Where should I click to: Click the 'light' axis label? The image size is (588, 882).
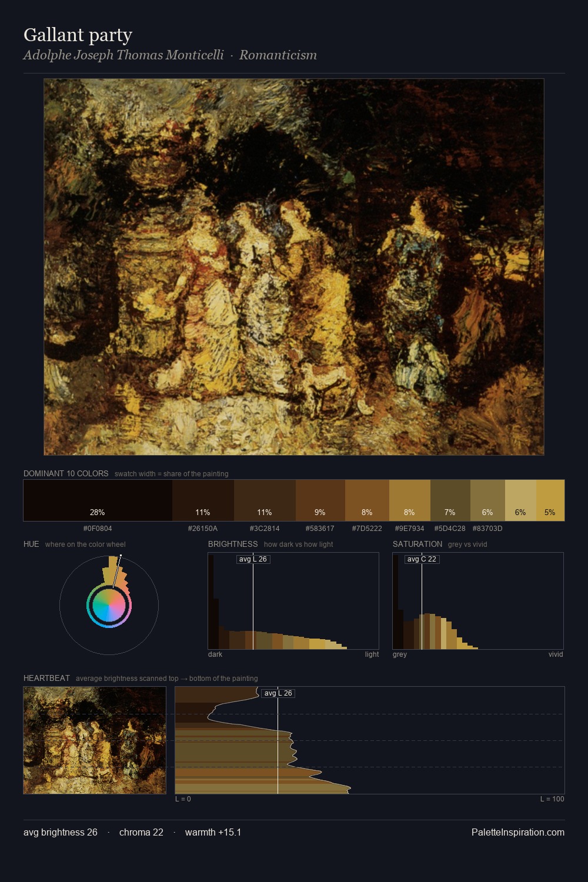pyautogui.click(x=372, y=654)
